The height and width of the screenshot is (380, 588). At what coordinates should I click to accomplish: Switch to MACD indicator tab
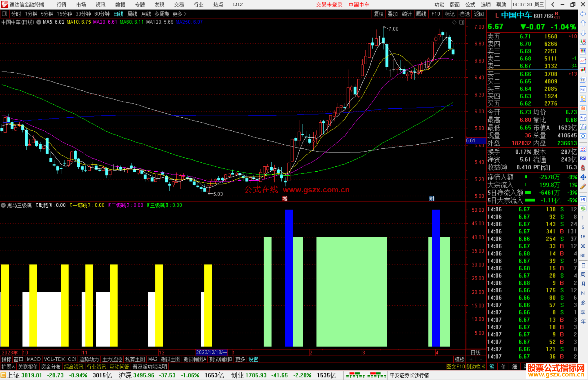(33, 359)
